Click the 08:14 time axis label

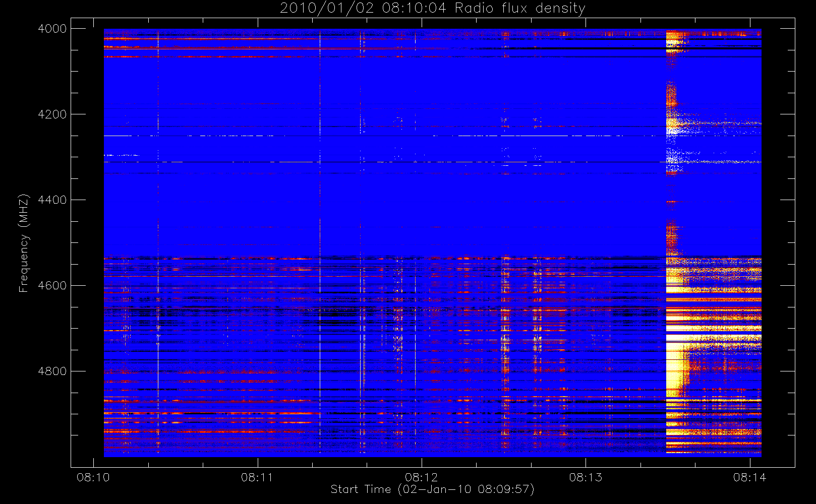[749, 477]
